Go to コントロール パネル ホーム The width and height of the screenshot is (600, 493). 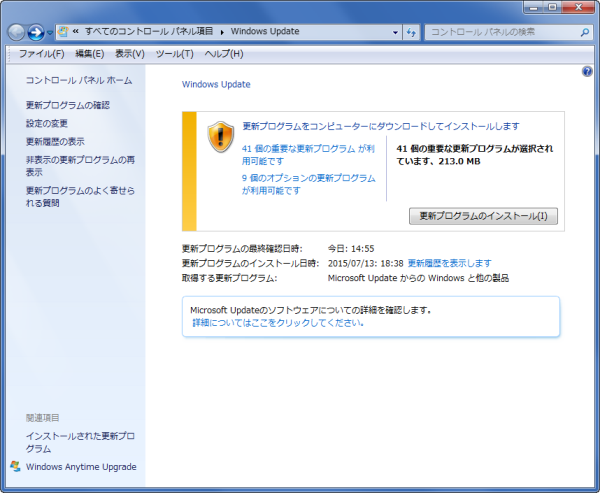point(79,80)
